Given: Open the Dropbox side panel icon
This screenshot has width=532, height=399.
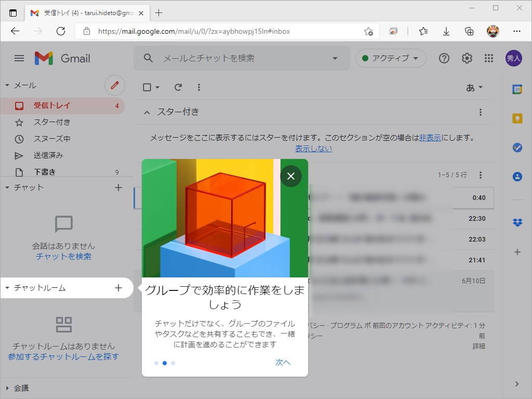Looking at the screenshot, I should (517, 222).
